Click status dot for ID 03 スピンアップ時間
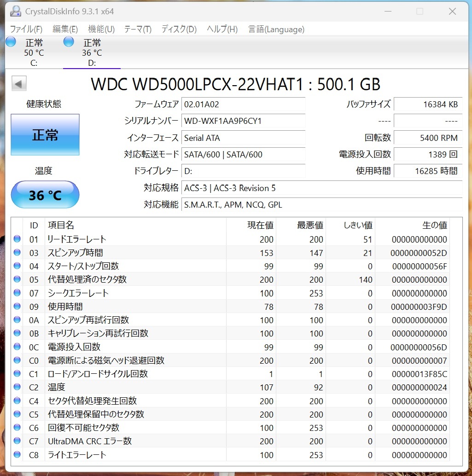This screenshot has width=472, height=476. pos(17,252)
